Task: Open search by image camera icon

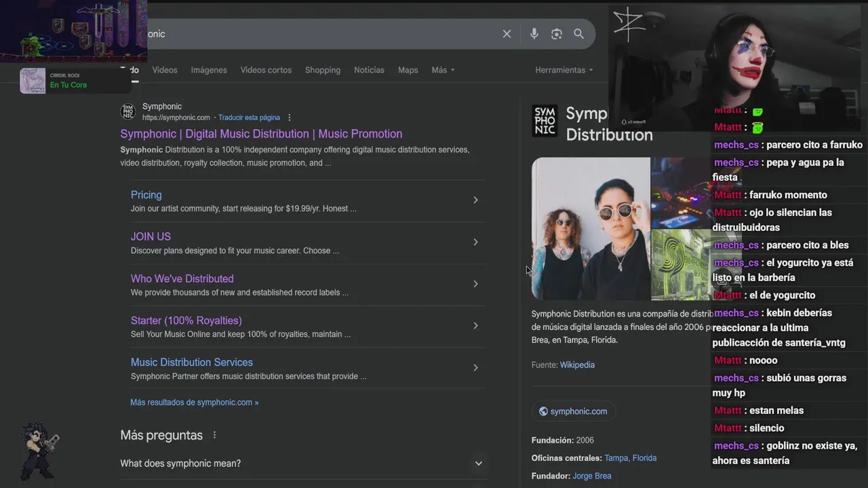Action: tap(557, 34)
